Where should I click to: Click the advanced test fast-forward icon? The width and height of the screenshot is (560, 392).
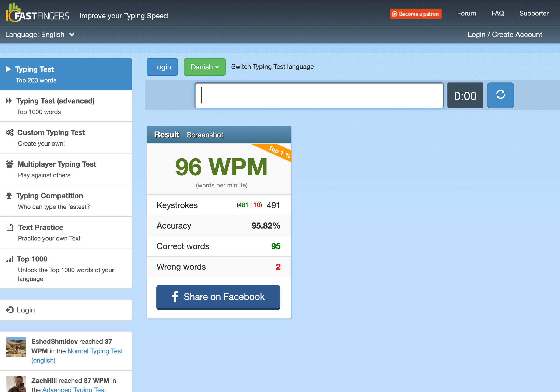(9, 101)
